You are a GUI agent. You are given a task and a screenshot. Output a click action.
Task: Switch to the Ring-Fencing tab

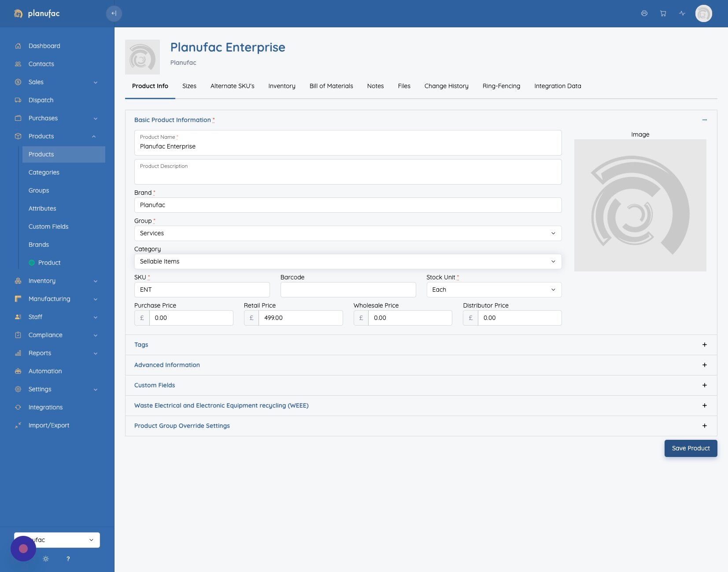[x=501, y=86]
